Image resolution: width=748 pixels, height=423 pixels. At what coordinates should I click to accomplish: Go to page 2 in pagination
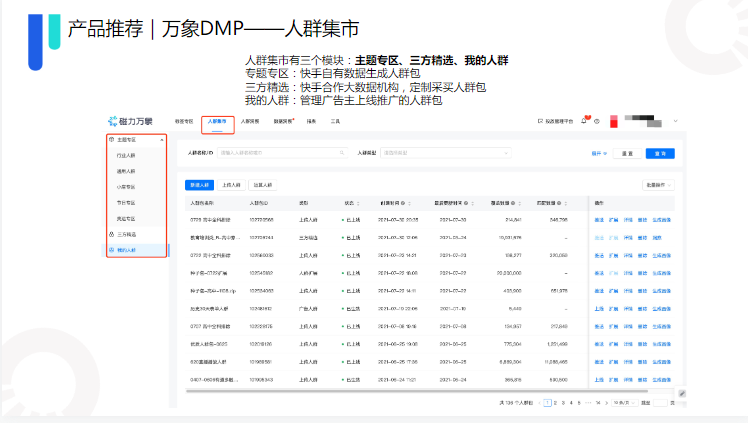[x=555, y=403]
